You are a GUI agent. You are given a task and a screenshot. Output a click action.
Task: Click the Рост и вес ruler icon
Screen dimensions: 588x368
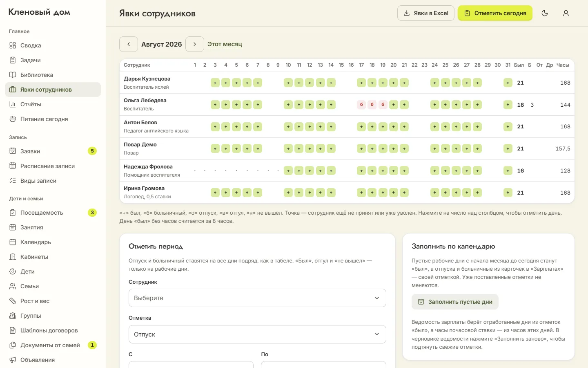[x=13, y=301]
